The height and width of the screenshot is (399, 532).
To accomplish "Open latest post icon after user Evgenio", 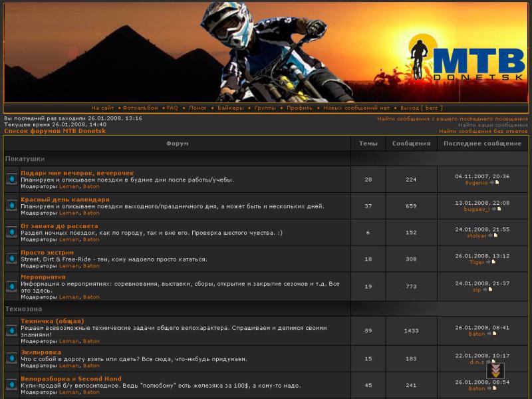I will tap(494, 182).
